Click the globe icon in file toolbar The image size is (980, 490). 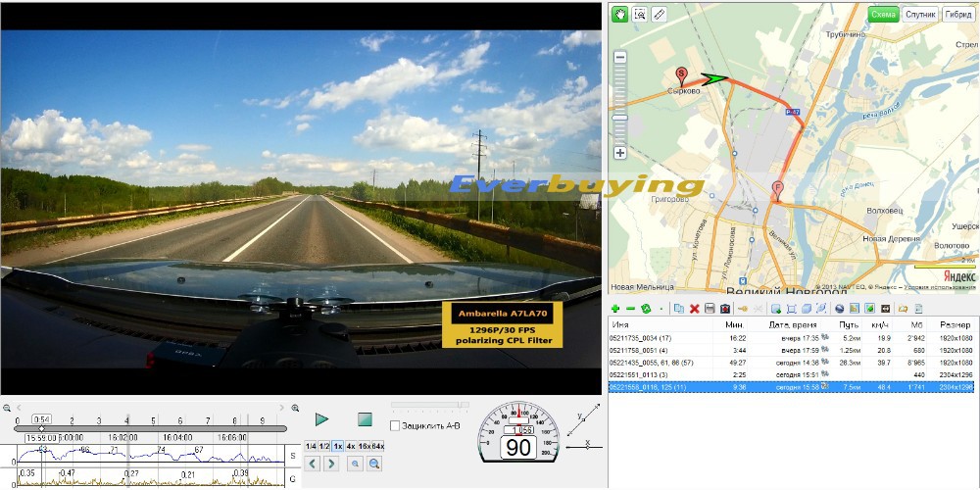tap(840, 309)
